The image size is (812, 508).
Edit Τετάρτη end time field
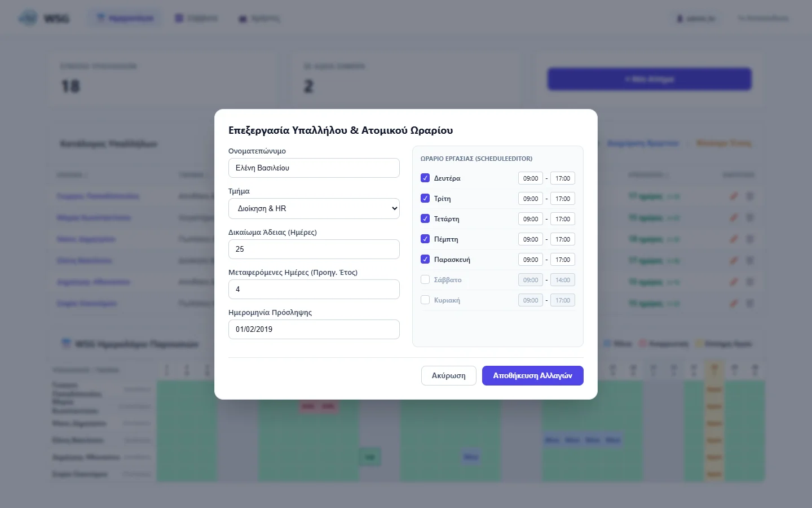click(x=563, y=219)
